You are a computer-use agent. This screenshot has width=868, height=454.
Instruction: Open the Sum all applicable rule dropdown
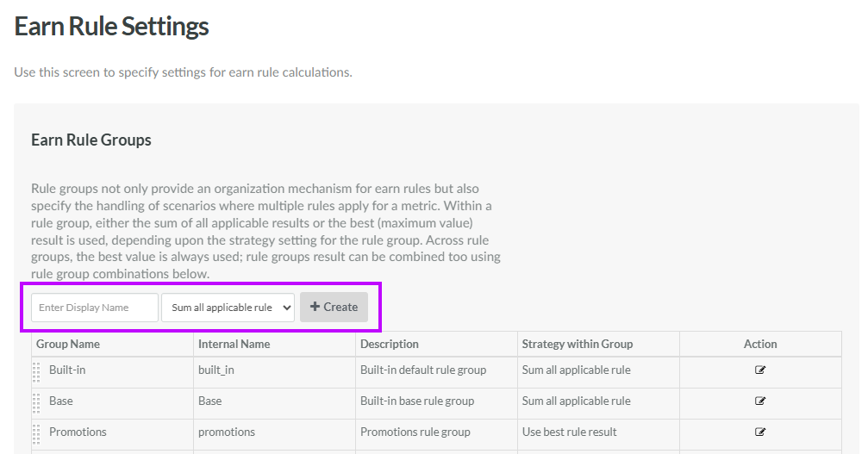(228, 308)
